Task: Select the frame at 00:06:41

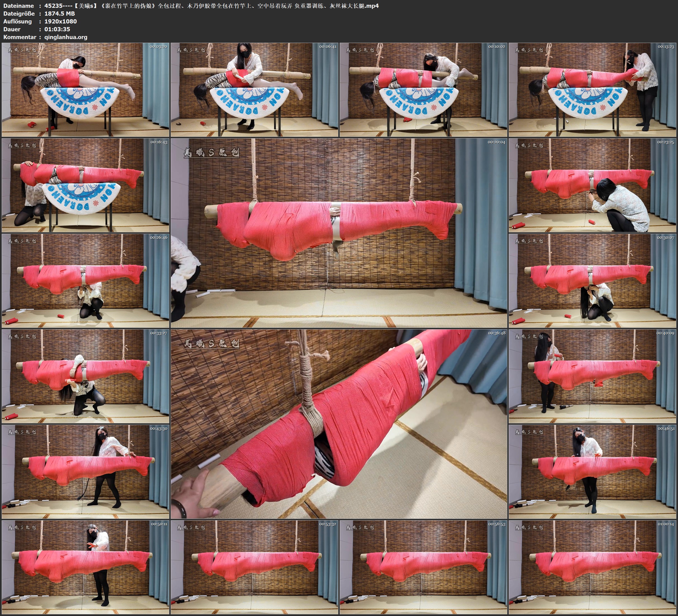Action: [x=254, y=90]
